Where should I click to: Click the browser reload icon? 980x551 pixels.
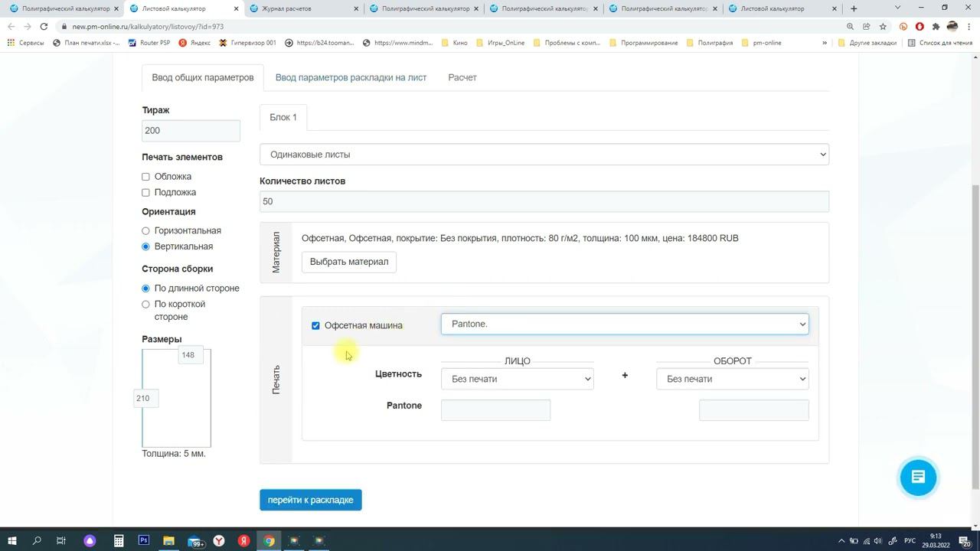point(44,27)
